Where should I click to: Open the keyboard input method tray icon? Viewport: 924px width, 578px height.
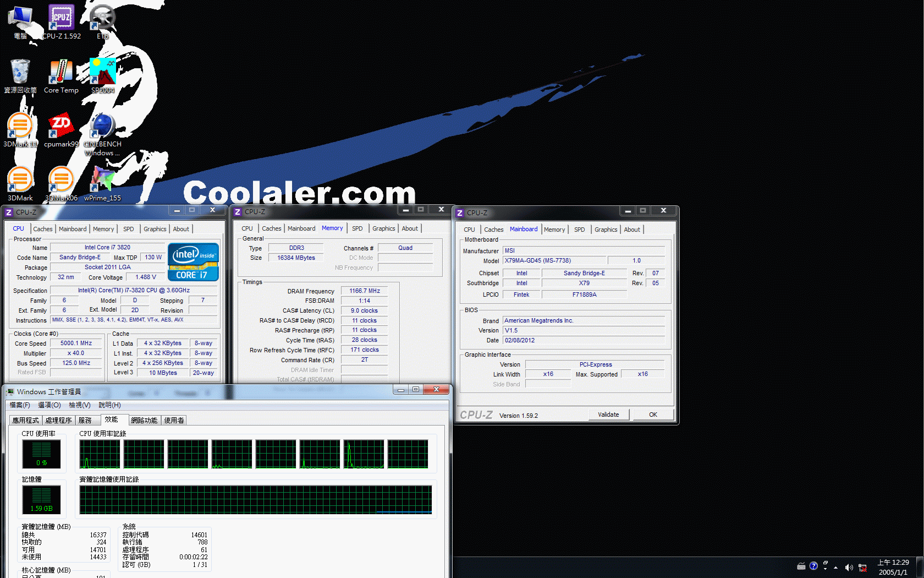[x=801, y=566]
